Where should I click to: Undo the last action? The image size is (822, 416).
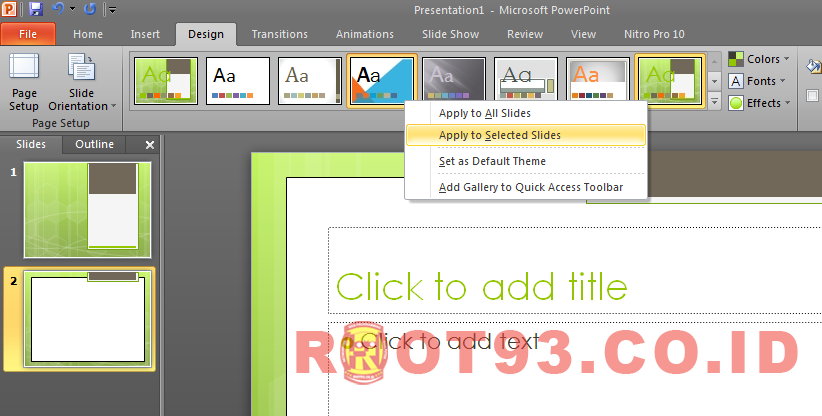click(58, 9)
